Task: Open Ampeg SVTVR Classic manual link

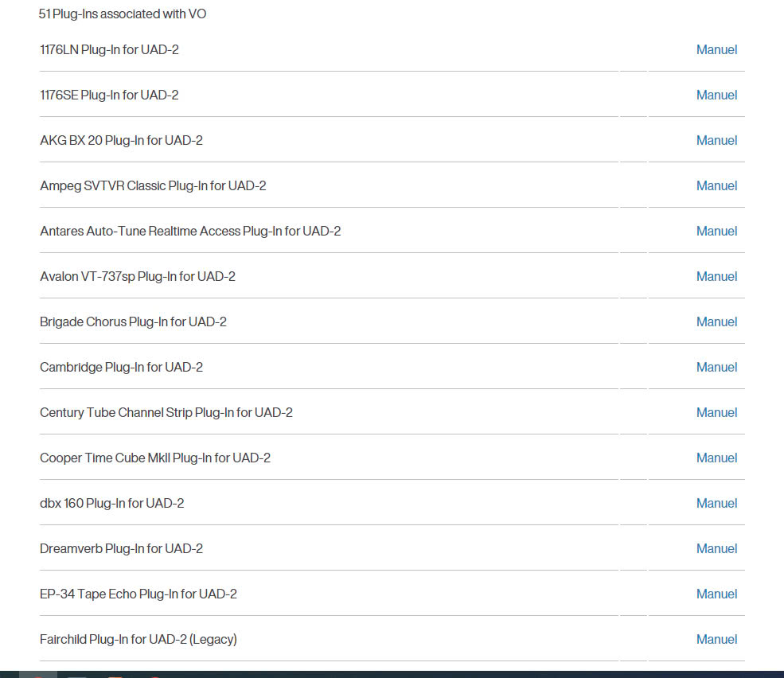Action: [716, 185]
